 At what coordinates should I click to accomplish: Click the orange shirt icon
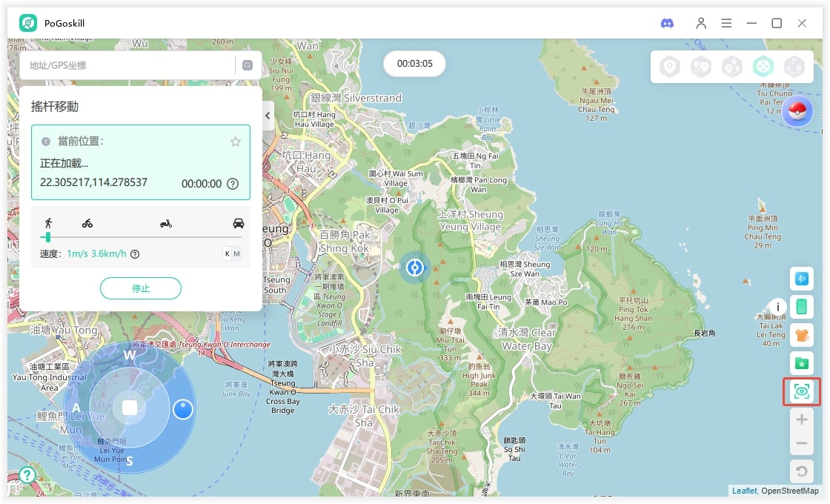801,335
